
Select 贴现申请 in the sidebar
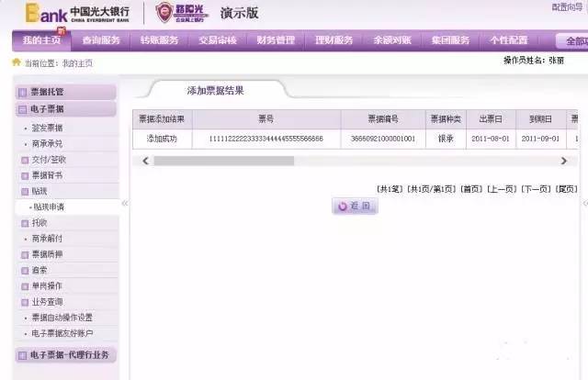click(x=49, y=207)
